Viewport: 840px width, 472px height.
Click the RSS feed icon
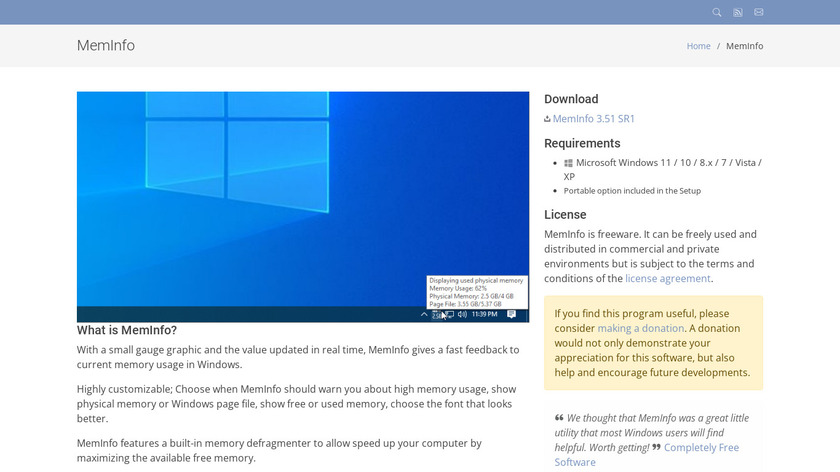pos(738,12)
